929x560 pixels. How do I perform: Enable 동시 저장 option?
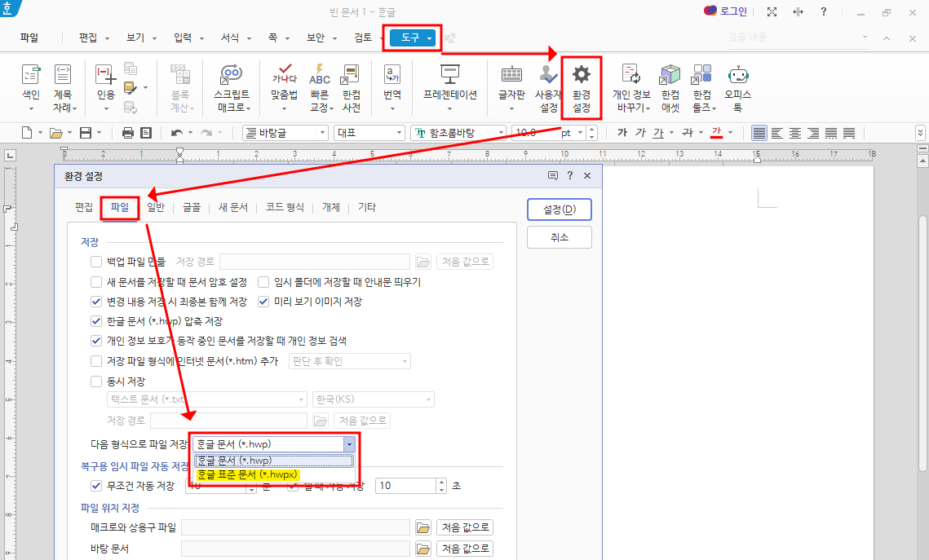click(95, 381)
